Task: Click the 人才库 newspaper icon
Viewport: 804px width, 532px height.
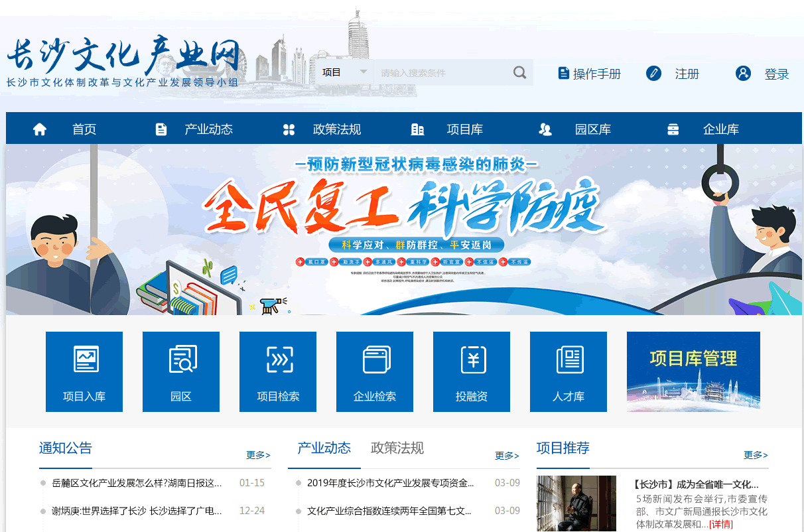Action: (569, 360)
